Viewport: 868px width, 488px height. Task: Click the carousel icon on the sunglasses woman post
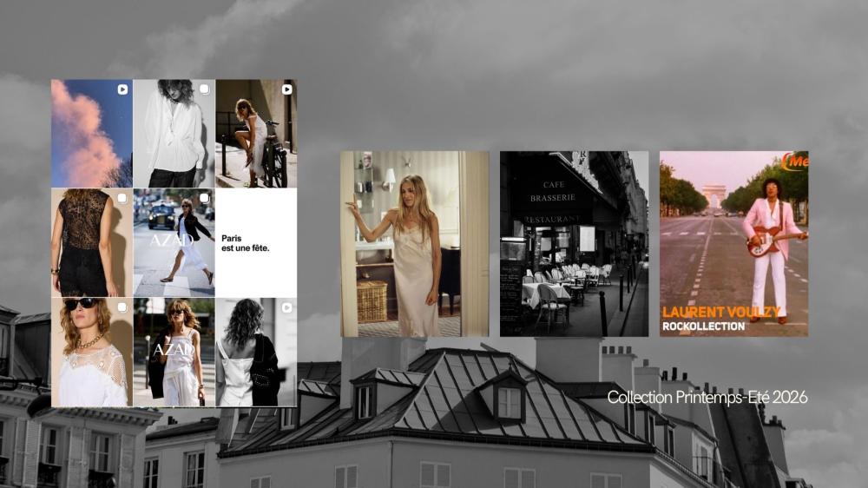122,307
